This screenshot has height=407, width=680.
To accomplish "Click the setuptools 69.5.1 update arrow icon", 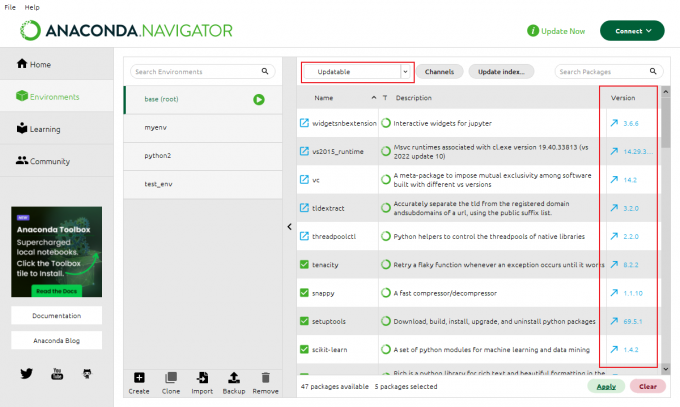I will [614, 321].
